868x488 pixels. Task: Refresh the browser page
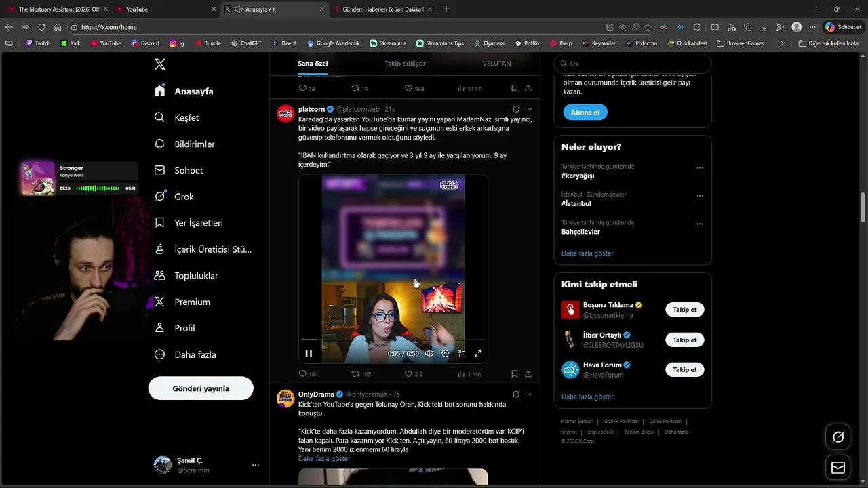pyautogui.click(x=41, y=27)
